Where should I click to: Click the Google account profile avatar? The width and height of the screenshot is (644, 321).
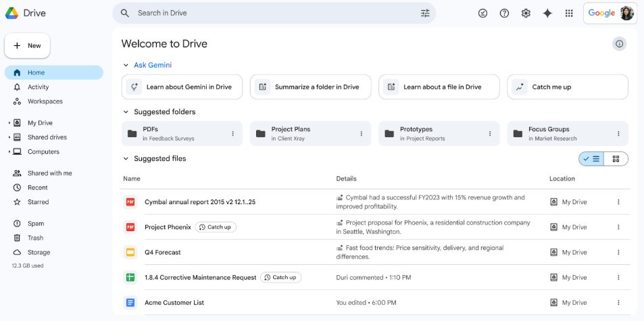pyautogui.click(x=626, y=13)
